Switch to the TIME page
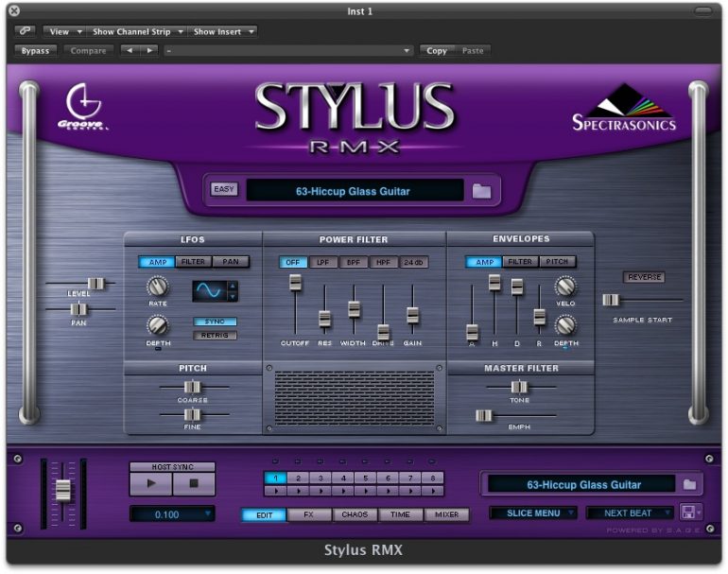The width and height of the screenshot is (728, 574). pyautogui.click(x=400, y=514)
